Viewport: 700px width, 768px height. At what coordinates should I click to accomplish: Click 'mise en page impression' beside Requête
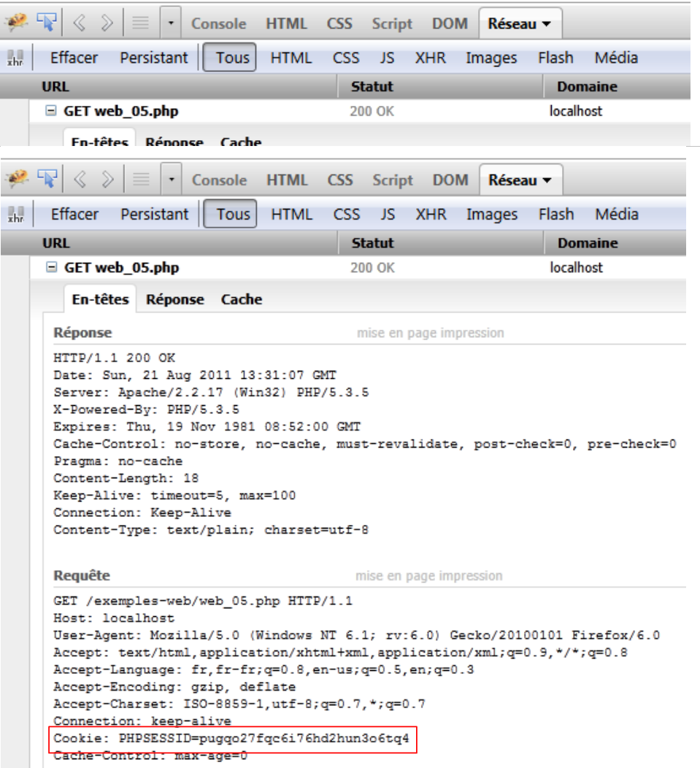click(429, 576)
